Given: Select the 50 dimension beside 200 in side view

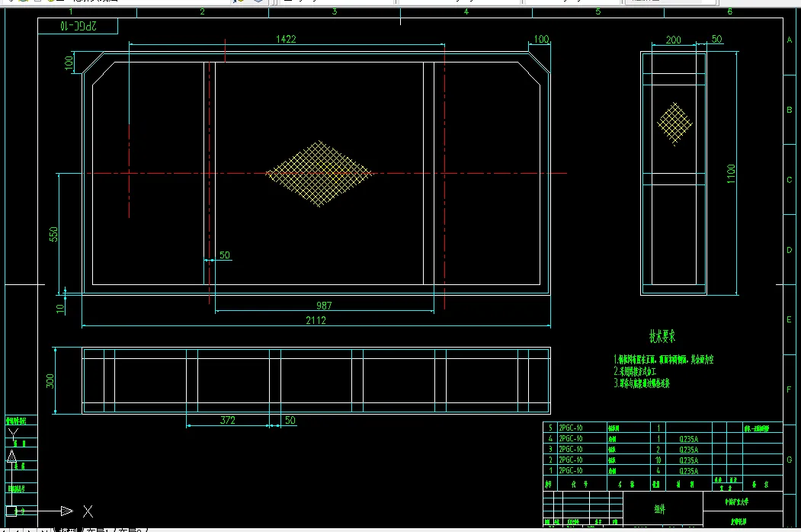Looking at the screenshot, I should (716, 39).
